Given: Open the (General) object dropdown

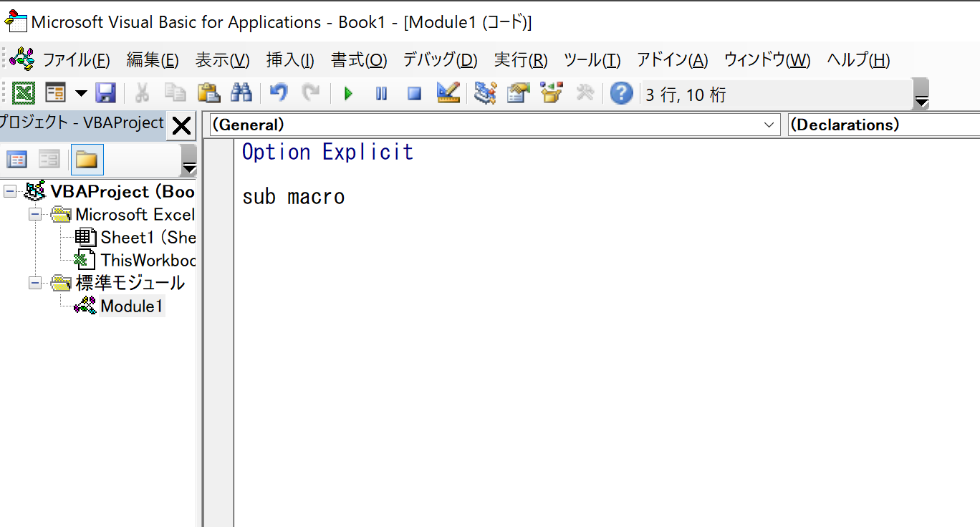Looking at the screenshot, I should (x=770, y=125).
